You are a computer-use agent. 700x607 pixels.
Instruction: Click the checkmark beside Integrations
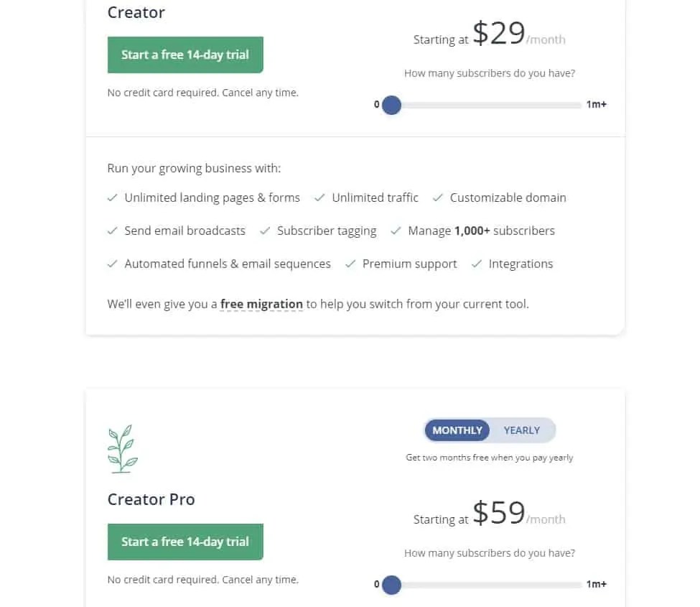[476, 264]
